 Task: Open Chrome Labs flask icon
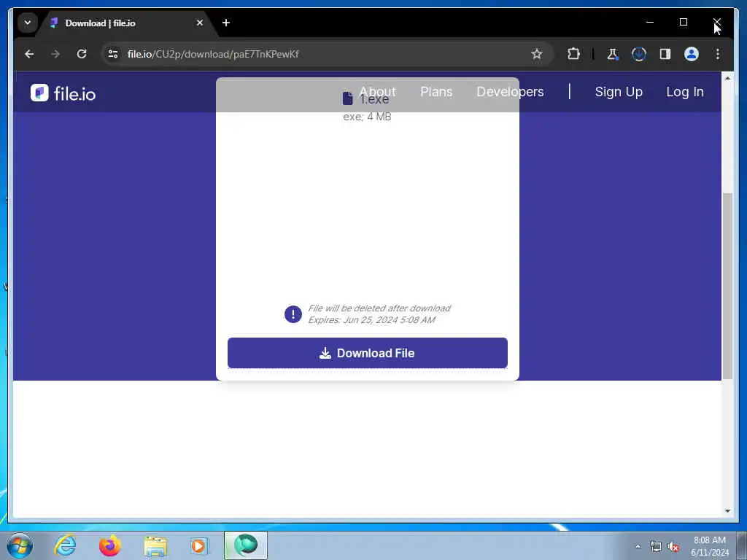(613, 54)
